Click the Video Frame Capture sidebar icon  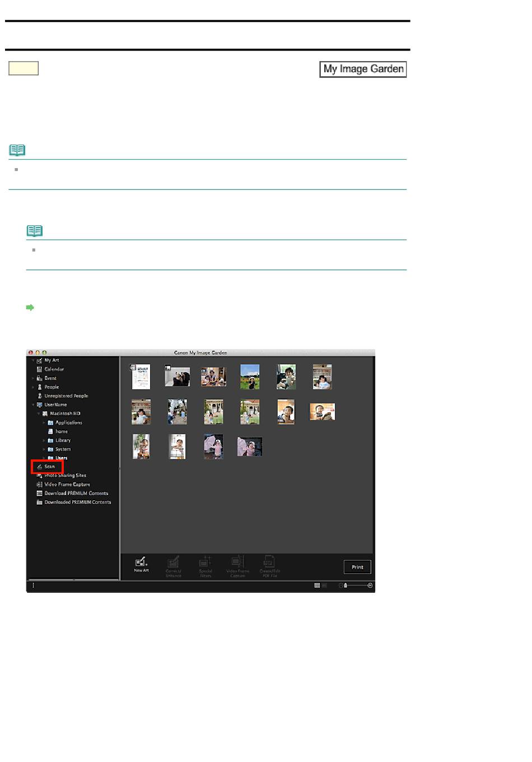pos(39,485)
